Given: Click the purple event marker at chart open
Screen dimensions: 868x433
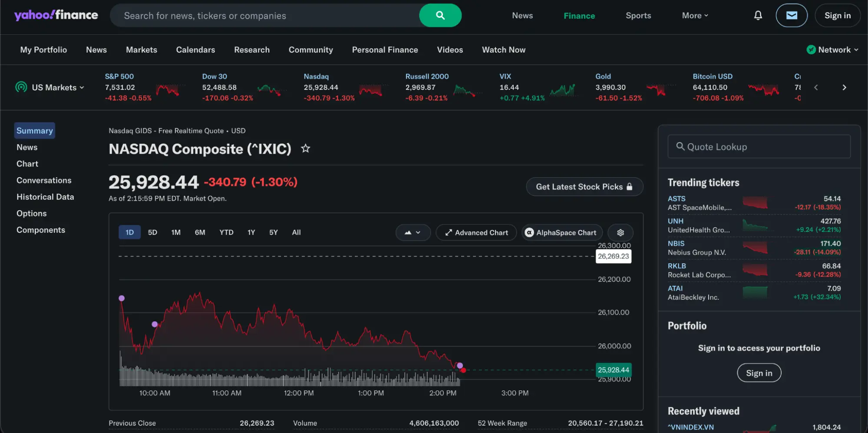Looking at the screenshot, I should [122, 298].
